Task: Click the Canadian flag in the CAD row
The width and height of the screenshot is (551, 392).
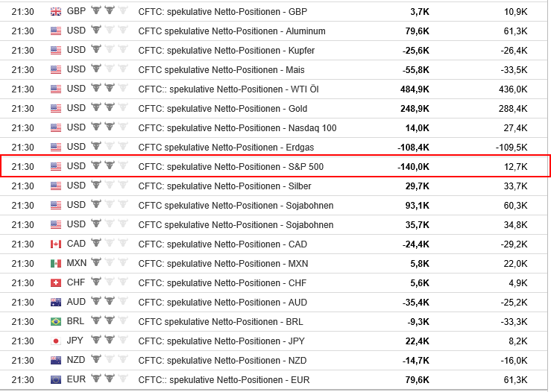Action: click(x=56, y=244)
